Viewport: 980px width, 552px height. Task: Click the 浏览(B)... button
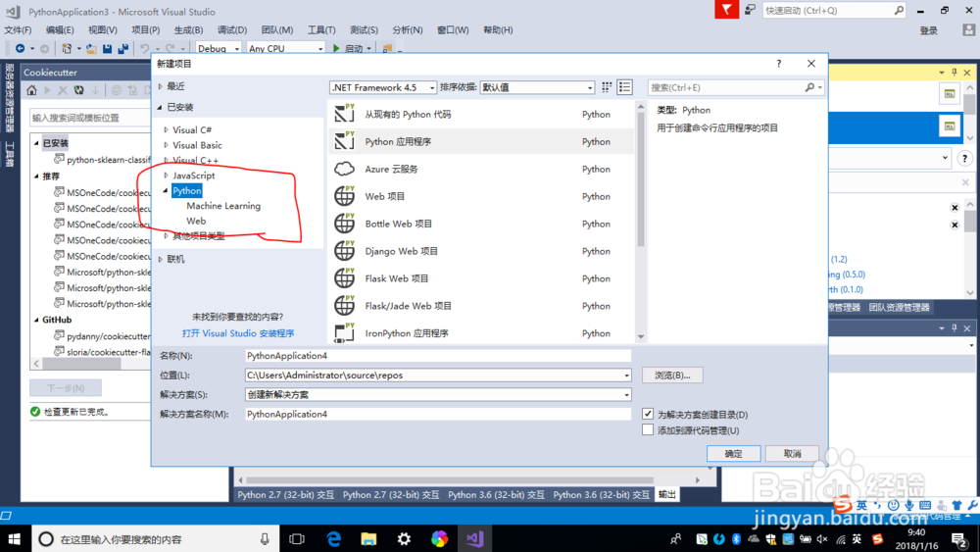672,376
